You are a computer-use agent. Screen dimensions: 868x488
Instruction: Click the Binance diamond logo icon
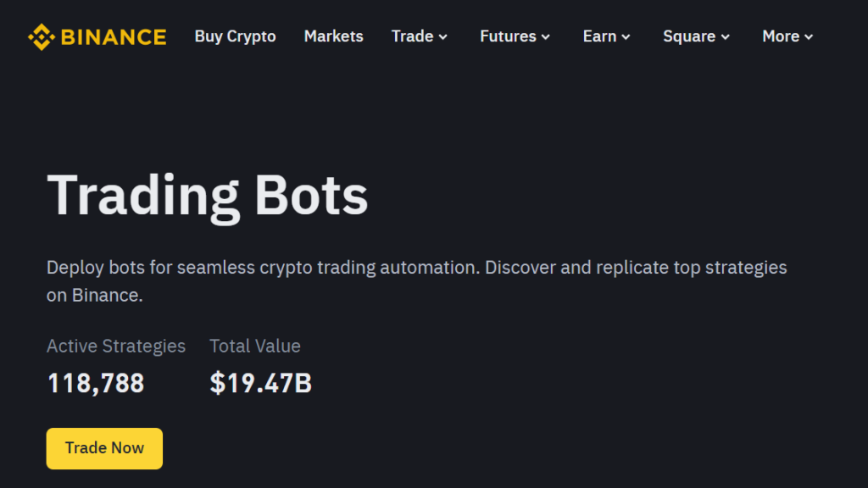(42, 37)
